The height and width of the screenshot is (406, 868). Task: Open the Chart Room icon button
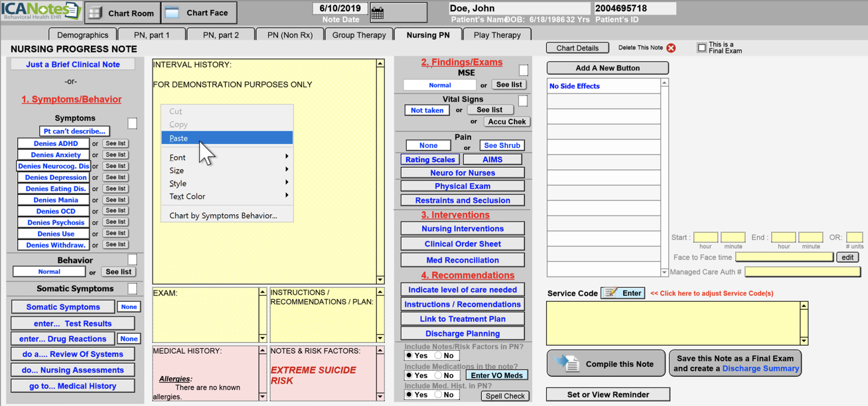[96, 13]
